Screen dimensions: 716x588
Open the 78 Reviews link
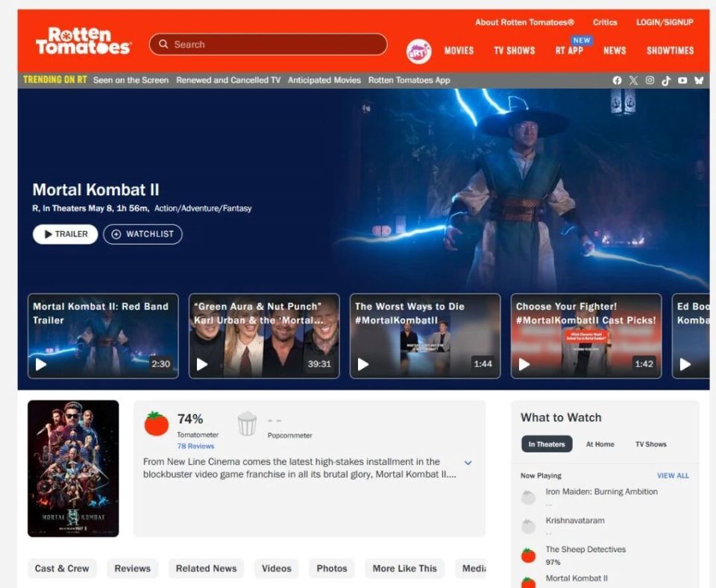pos(195,446)
